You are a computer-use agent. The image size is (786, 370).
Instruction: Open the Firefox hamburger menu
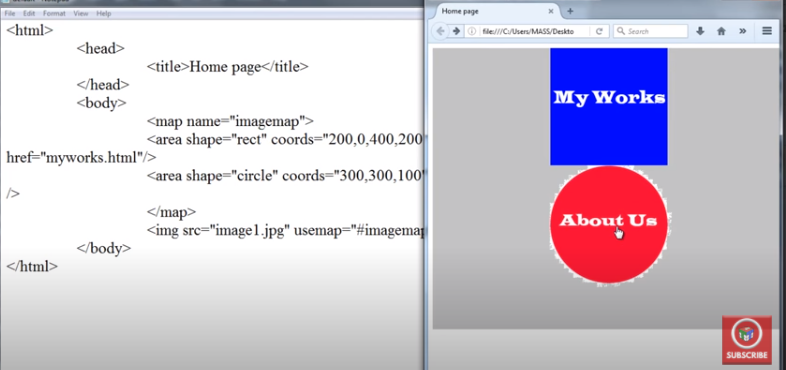click(x=767, y=31)
